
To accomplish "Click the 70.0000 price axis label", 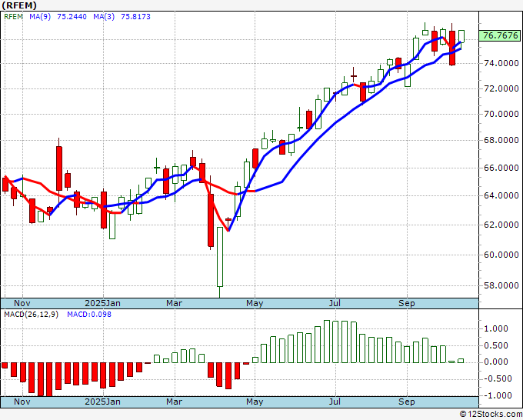I will (x=501, y=114).
